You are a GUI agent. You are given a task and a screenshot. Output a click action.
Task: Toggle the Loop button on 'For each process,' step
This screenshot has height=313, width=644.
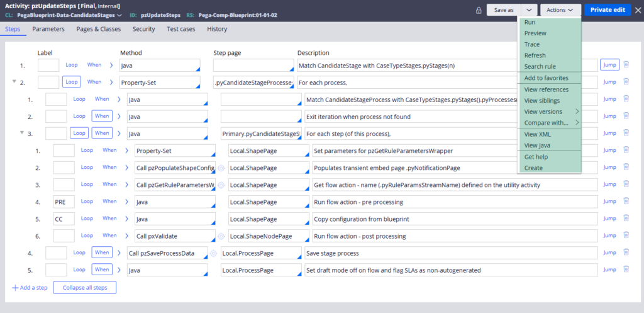[72, 82]
